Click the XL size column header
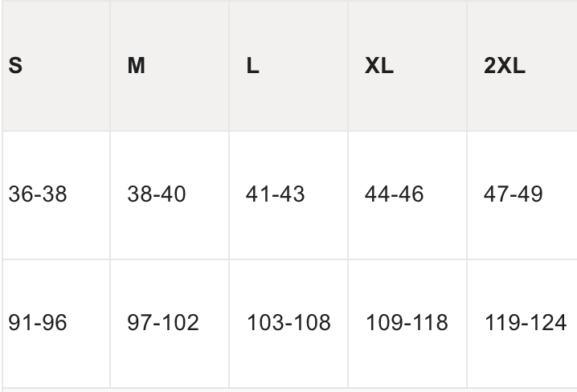The height and width of the screenshot is (392, 577). (x=407, y=66)
